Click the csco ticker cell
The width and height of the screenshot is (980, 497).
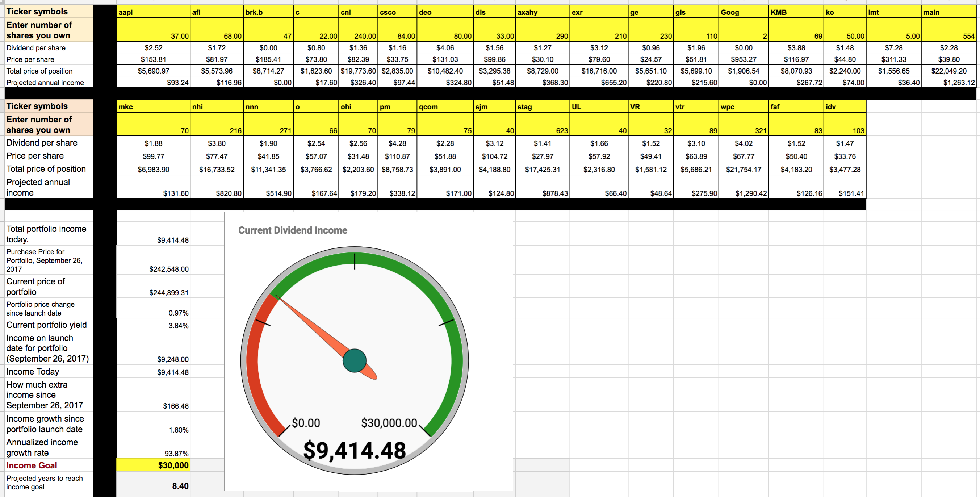tap(397, 12)
